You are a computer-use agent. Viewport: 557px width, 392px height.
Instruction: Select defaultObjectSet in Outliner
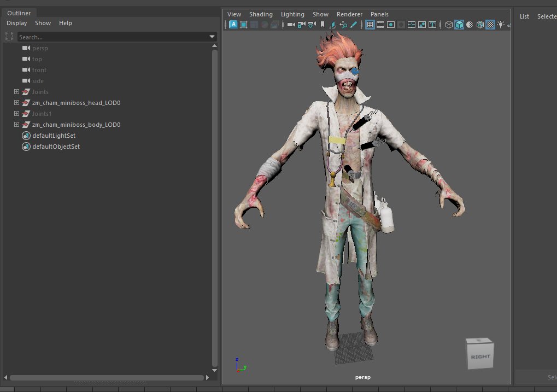[x=56, y=147]
